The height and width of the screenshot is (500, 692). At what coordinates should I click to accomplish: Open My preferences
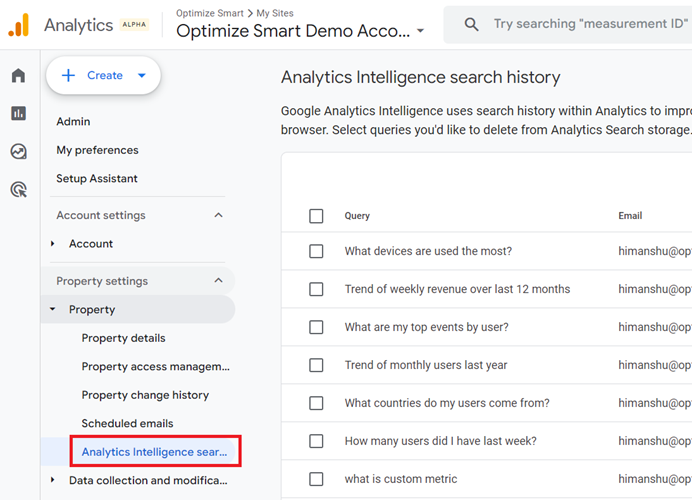[98, 150]
